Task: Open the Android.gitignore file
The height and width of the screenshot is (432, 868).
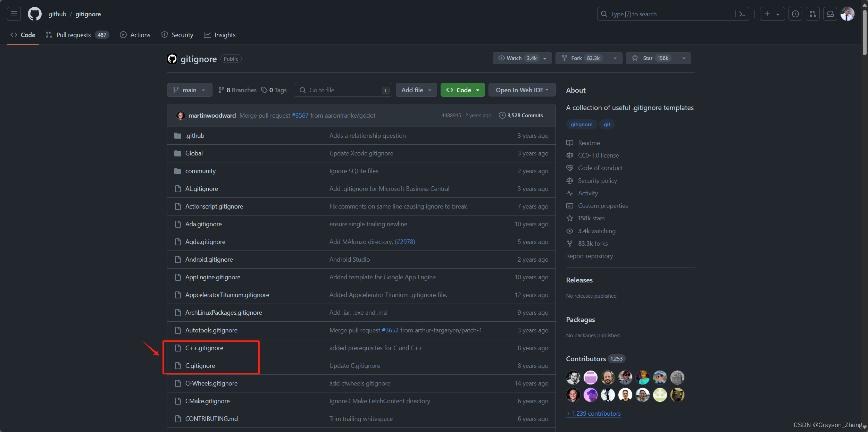Action: [x=209, y=260]
